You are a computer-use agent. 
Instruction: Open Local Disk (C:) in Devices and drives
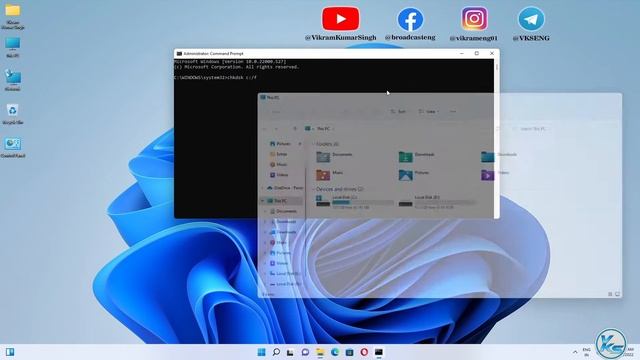[x=354, y=202]
